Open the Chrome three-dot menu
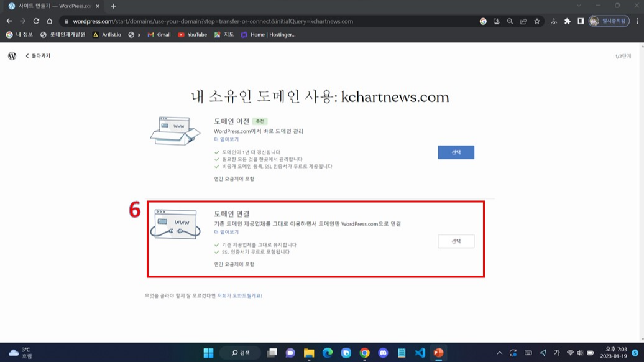Viewport: 644px width, 362px height. [x=637, y=21]
